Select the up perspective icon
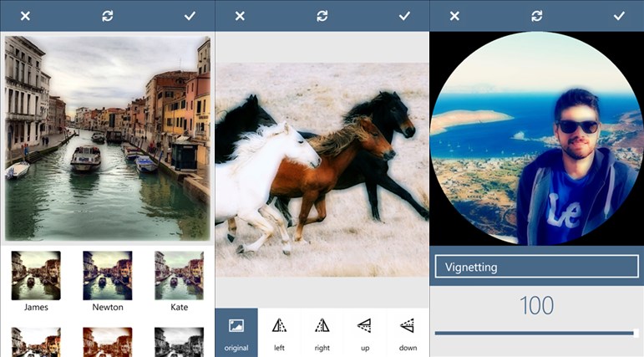The height and width of the screenshot is (357, 644). click(364, 332)
